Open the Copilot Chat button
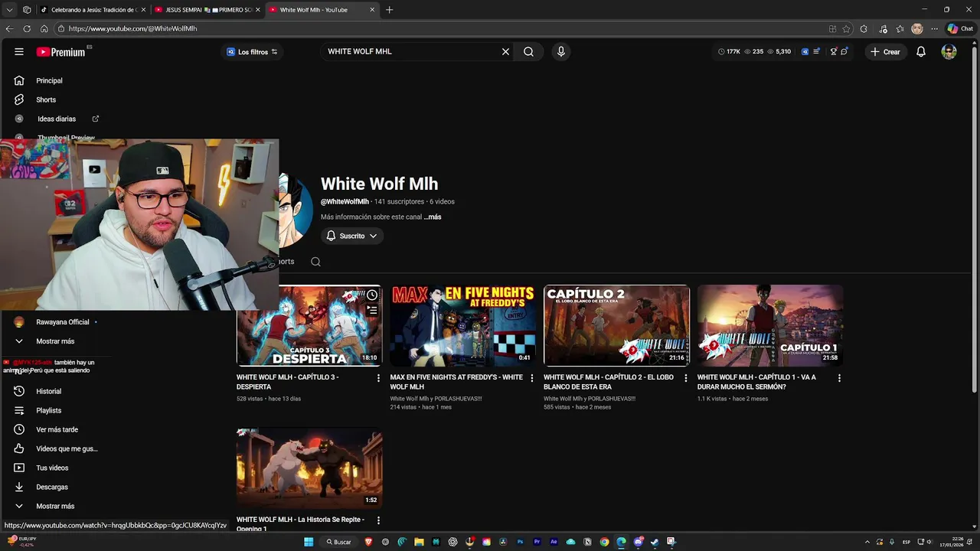The width and height of the screenshot is (980, 551). click(x=960, y=28)
